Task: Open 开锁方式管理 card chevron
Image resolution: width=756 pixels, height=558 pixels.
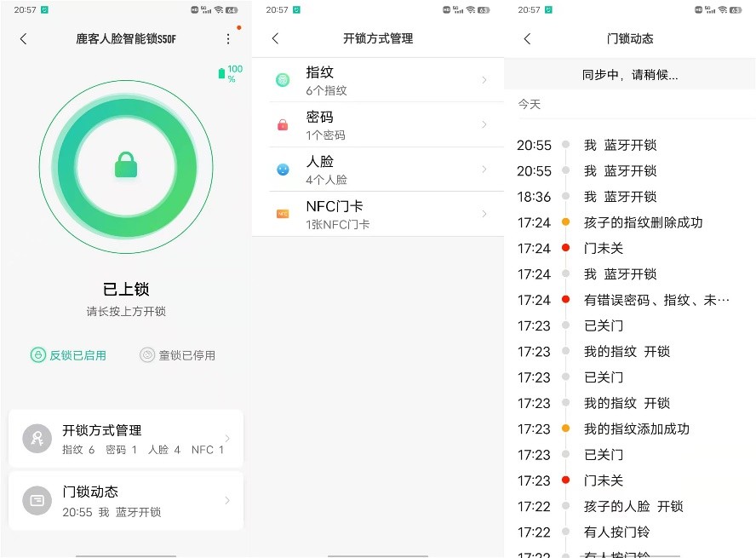Action: pyautogui.click(x=227, y=439)
